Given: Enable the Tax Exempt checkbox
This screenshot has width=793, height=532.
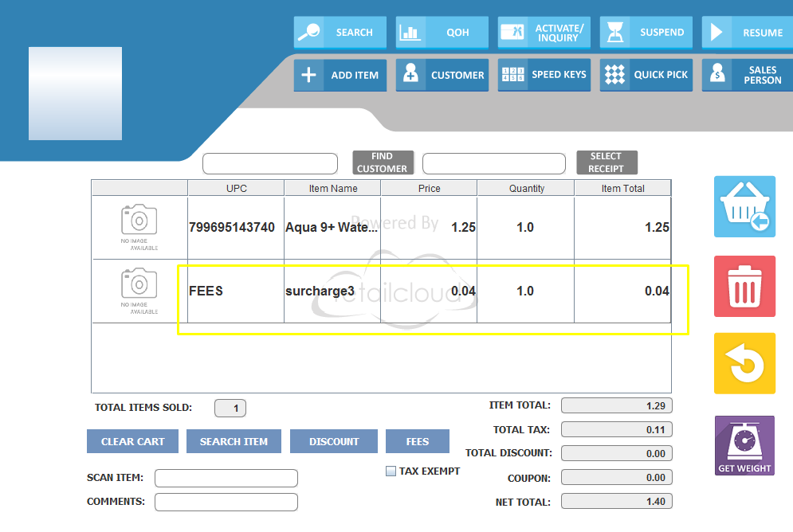Looking at the screenshot, I should pyautogui.click(x=391, y=471).
